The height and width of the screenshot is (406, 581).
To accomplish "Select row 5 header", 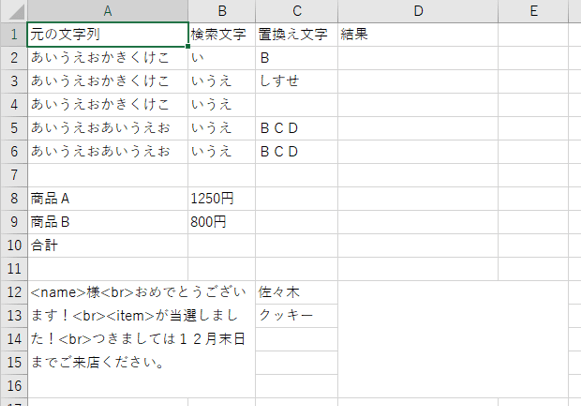I will coord(14,128).
